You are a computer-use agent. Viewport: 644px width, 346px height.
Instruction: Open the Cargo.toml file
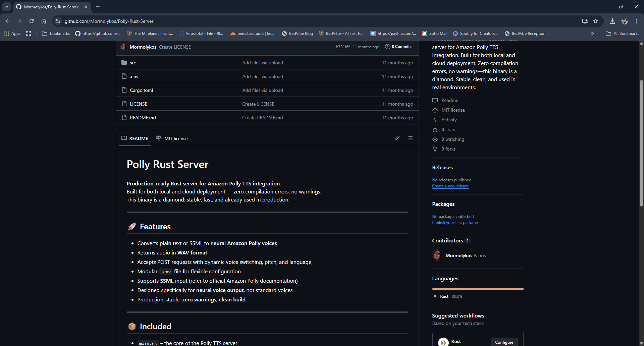[142, 90]
